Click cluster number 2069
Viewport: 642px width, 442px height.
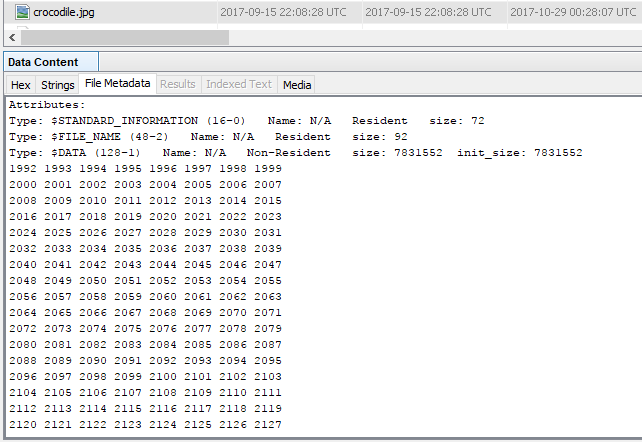click(x=198, y=312)
